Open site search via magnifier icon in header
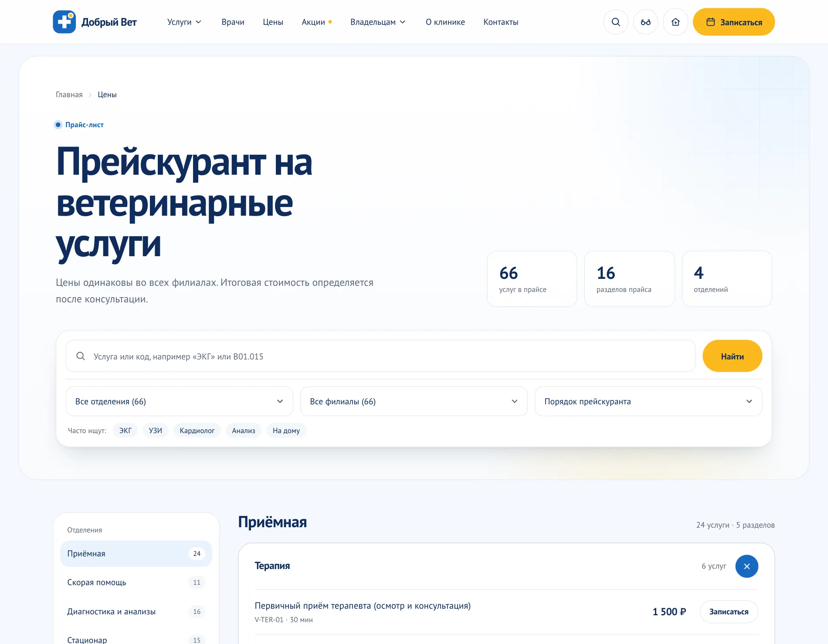Image resolution: width=828 pixels, height=644 pixels. [x=616, y=22]
